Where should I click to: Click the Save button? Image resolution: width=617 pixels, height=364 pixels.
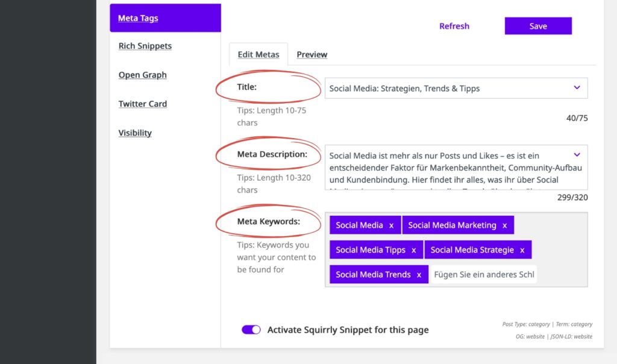537,25
